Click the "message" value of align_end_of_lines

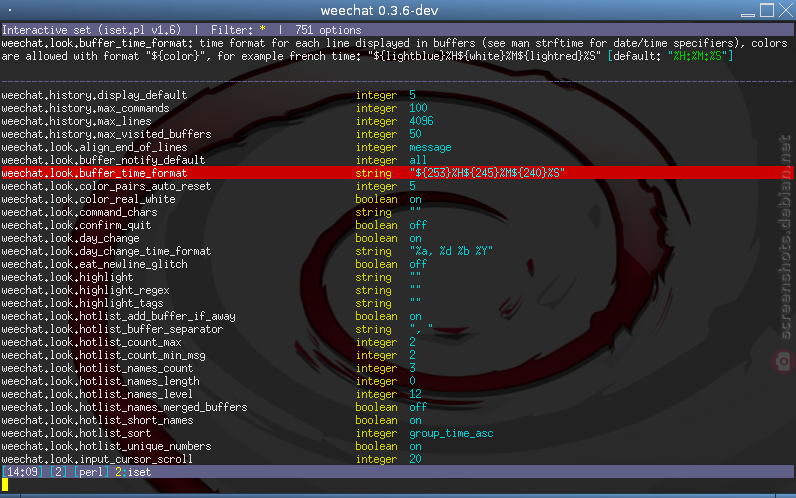pos(430,148)
